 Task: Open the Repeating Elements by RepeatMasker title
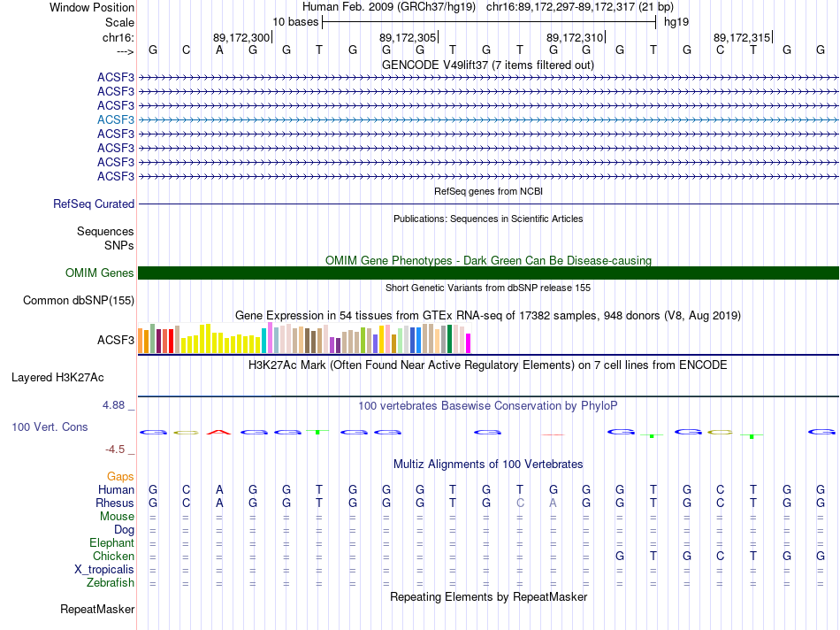tap(488, 597)
